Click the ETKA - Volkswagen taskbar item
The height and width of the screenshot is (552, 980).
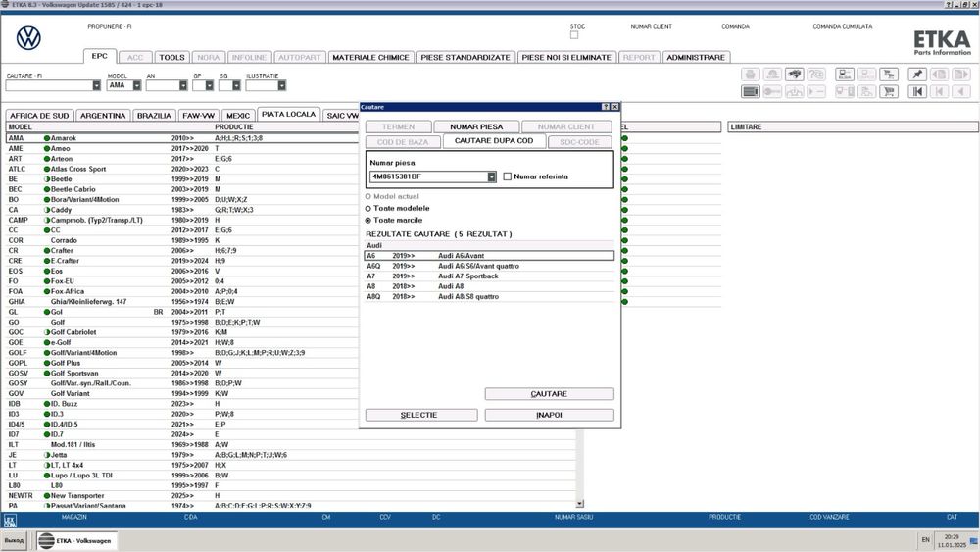(x=76, y=541)
